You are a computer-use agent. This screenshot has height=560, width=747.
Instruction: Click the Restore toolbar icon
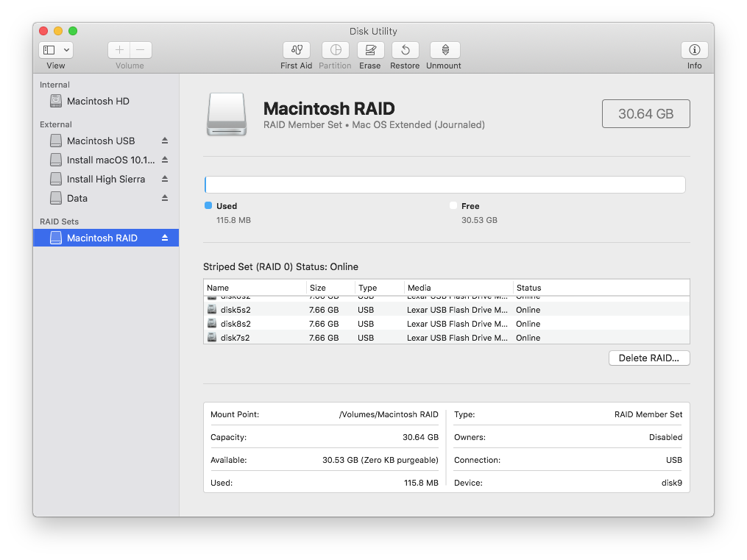click(x=405, y=50)
